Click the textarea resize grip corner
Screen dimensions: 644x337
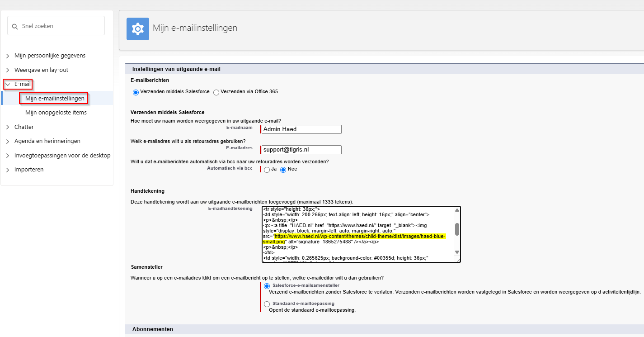point(457,259)
